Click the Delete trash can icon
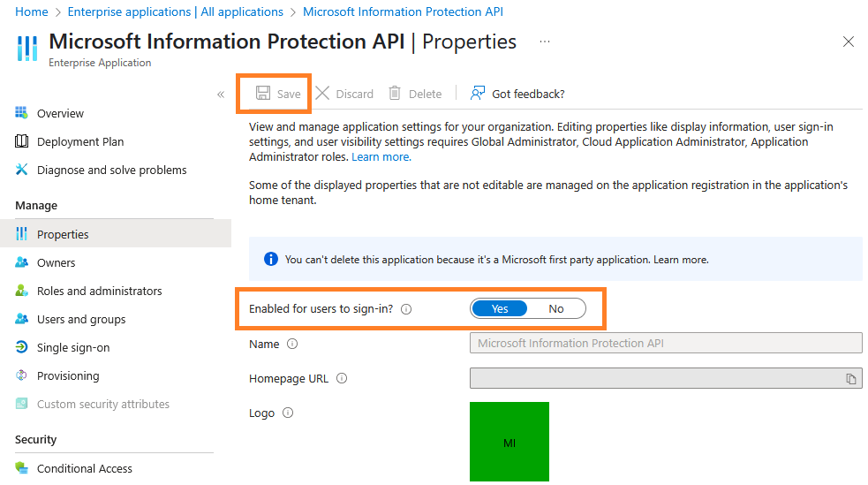This screenshot has height=485, width=868. coord(395,94)
